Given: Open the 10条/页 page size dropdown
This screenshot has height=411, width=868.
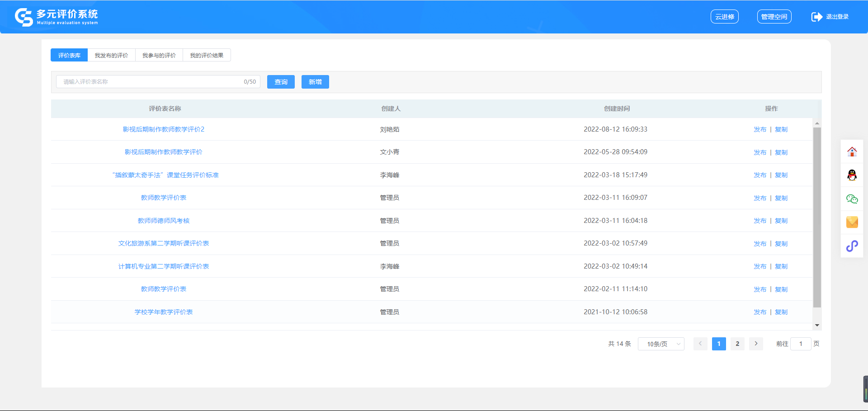Looking at the screenshot, I should 661,344.
